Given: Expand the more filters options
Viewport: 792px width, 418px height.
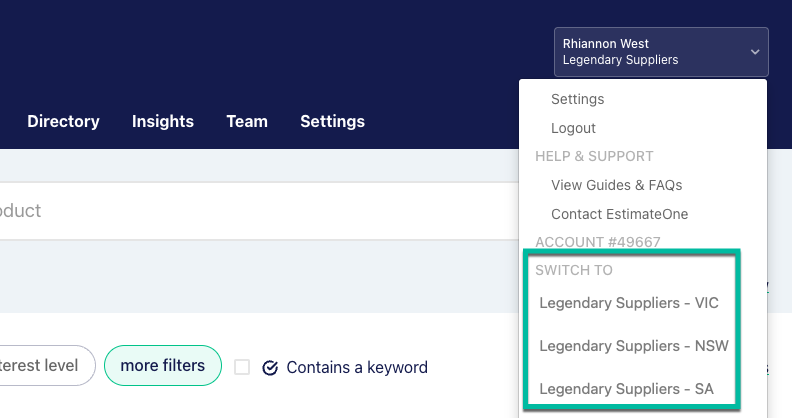Looking at the screenshot, I should point(163,365).
